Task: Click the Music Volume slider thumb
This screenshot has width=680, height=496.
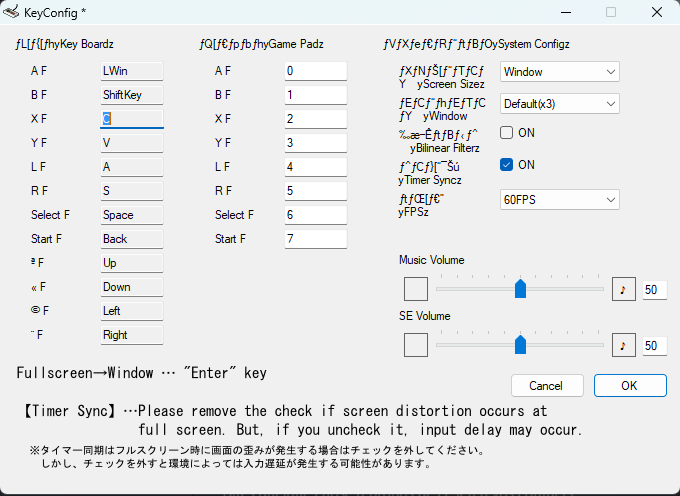Action: [520, 289]
